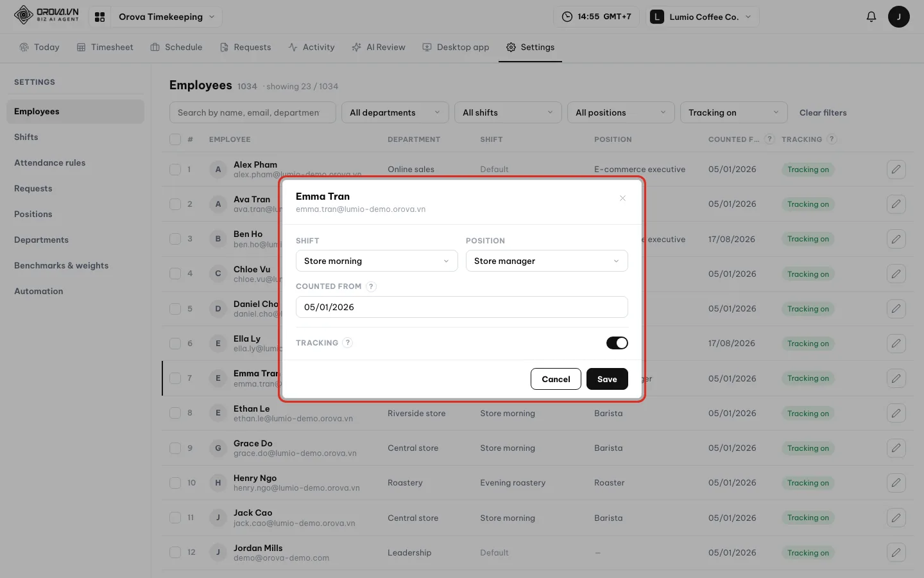Click the Save button

(x=607, y=379)
